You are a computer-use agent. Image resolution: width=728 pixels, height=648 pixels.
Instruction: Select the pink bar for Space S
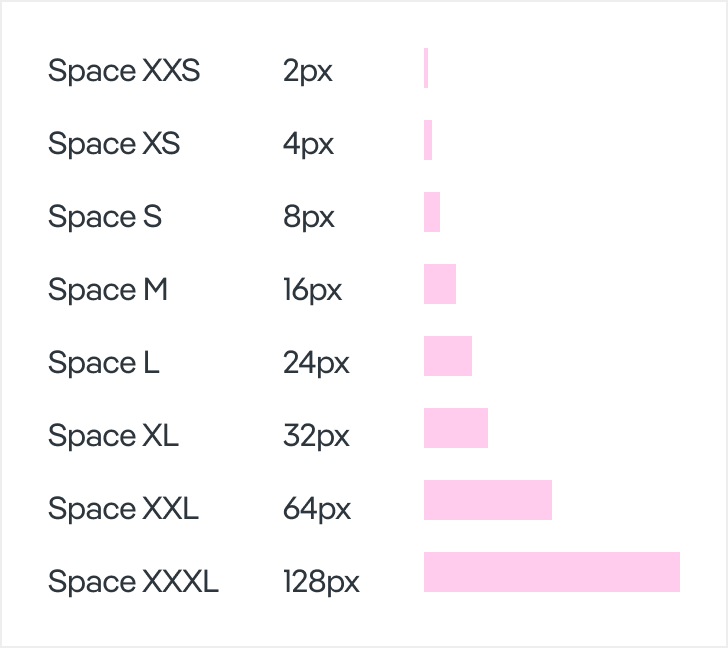432,212
